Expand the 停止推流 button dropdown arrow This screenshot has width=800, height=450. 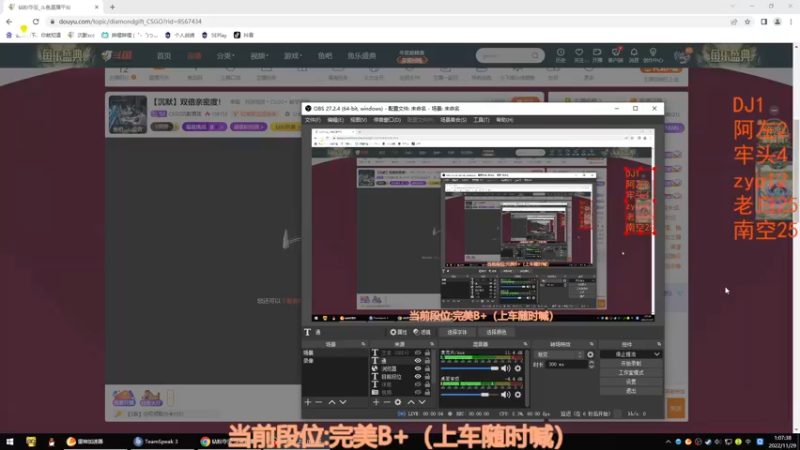point(657,354)
